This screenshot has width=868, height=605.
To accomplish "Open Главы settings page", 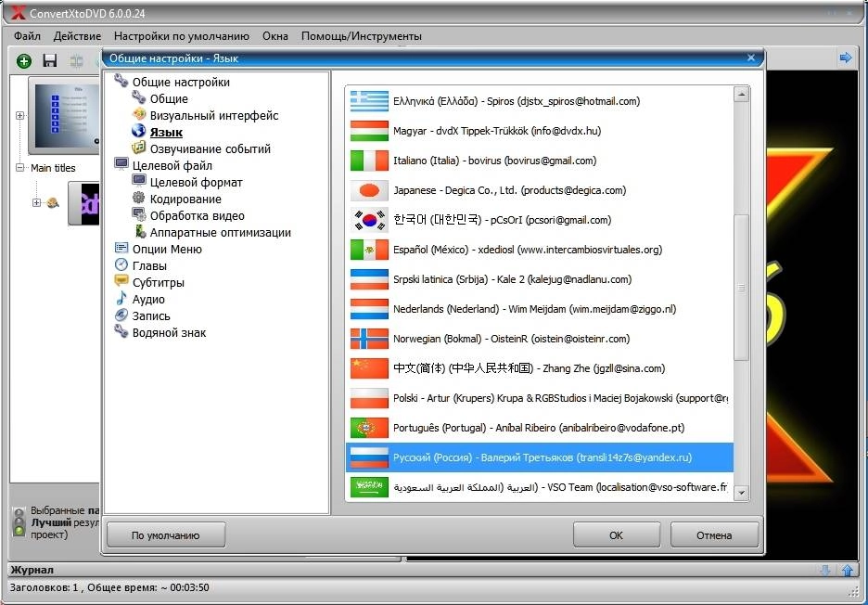I will [149, 266].
